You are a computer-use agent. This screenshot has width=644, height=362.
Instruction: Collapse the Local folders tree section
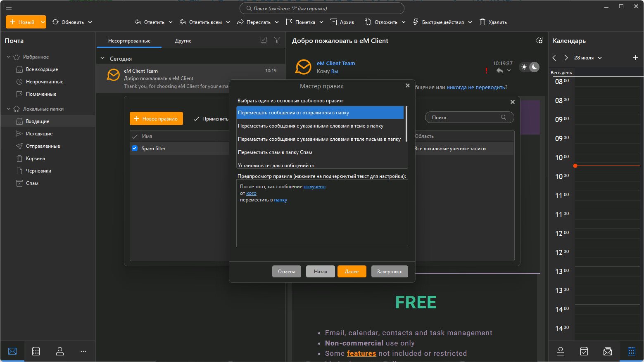click(x=9, y=109)
